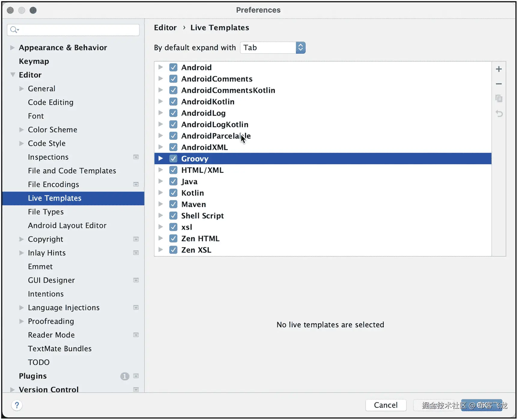Click the minus icon to remove template
Viewport: 518px width, 420px height.
tap(498, 84)
